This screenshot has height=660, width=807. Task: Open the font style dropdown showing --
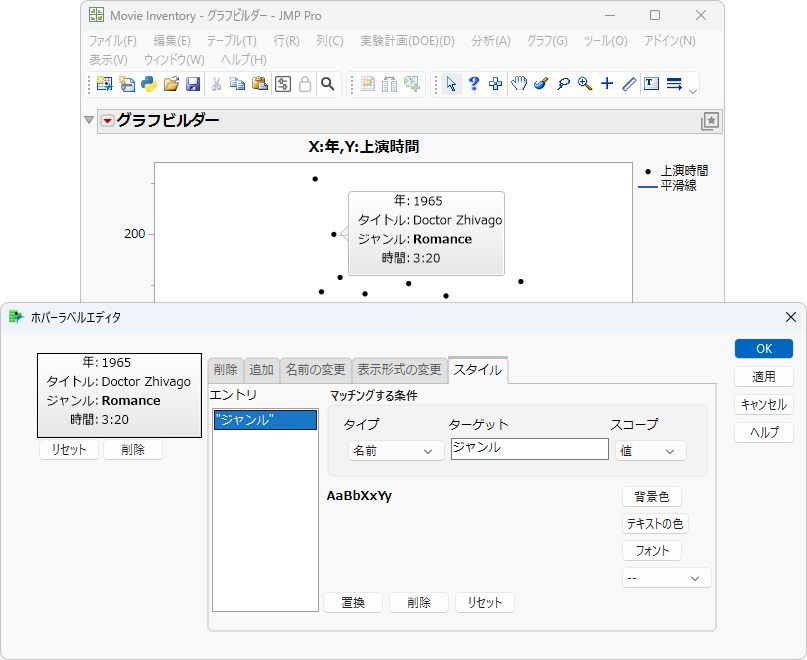(666, 578)
